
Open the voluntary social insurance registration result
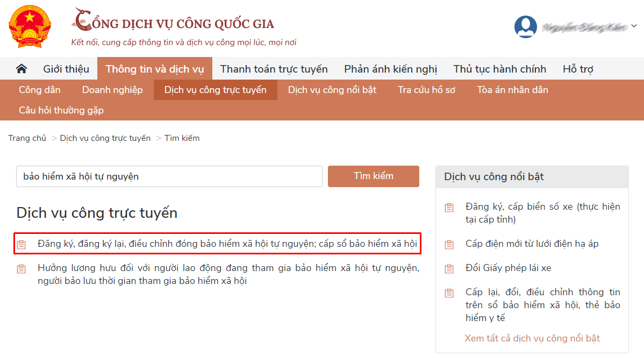tap(227, 244)
